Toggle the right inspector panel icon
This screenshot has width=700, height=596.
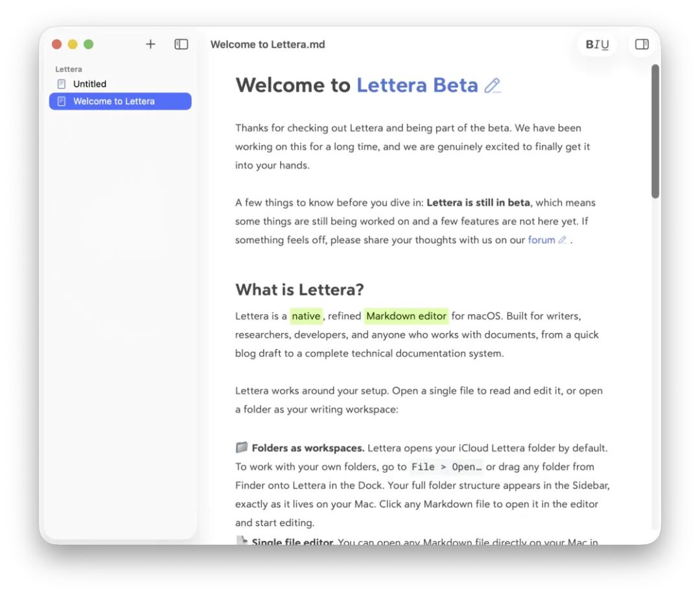click(x=642, y=44)
